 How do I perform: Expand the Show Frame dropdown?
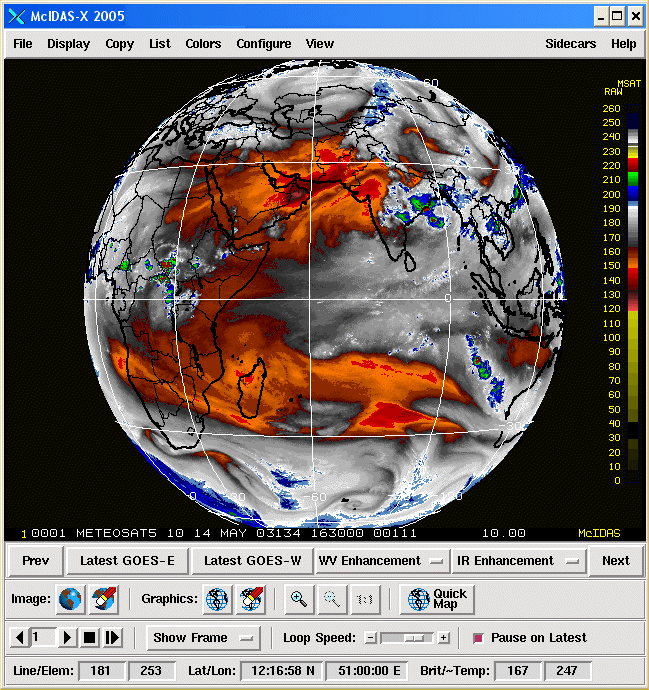pos(203,637)
